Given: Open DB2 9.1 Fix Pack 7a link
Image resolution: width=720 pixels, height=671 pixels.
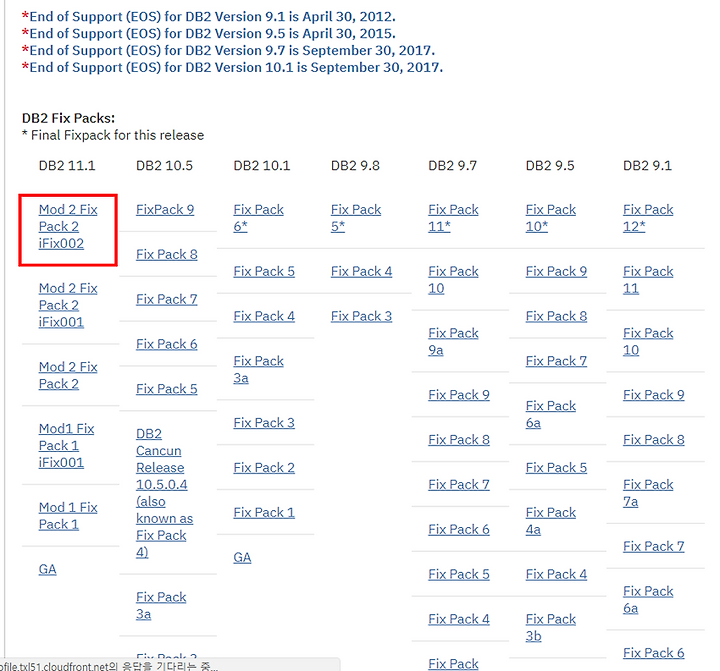Looking at the screenshot, I should 648,493.
